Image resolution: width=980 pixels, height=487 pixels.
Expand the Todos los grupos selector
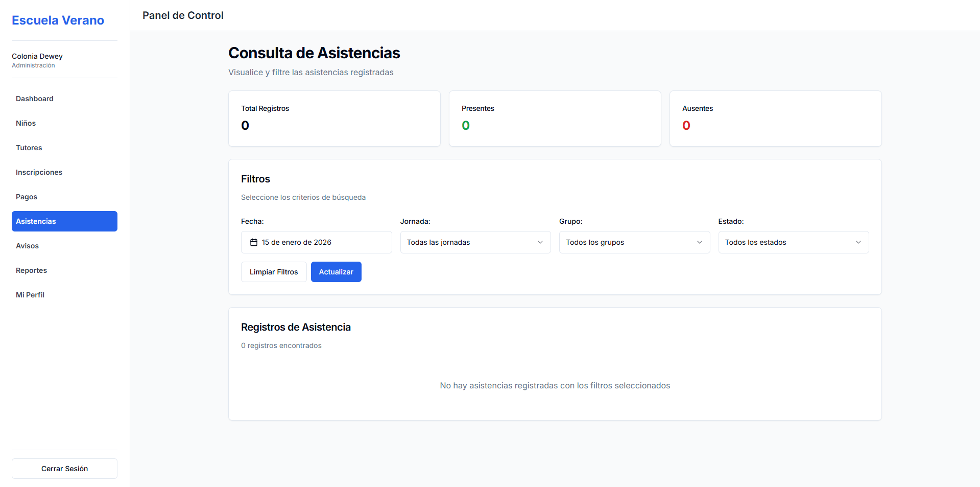point(634,242)
